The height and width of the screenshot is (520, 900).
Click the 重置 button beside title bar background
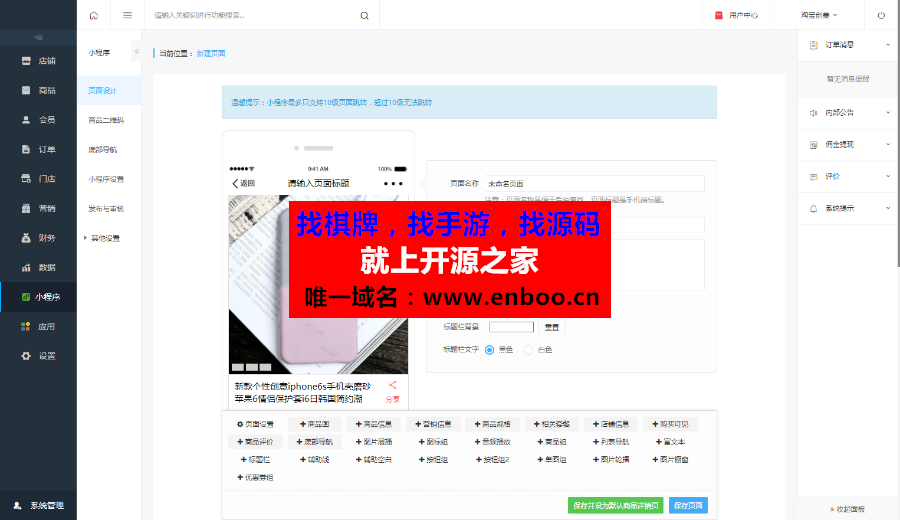[x=552, y=327]
